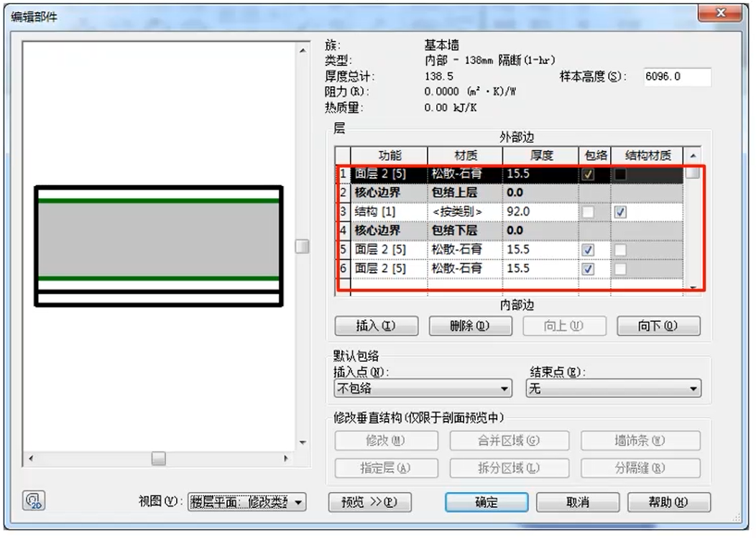Expand the 结束点 dropdown showing 无
The height and width of the screenshot is (538, 756).
pos(614,389)
